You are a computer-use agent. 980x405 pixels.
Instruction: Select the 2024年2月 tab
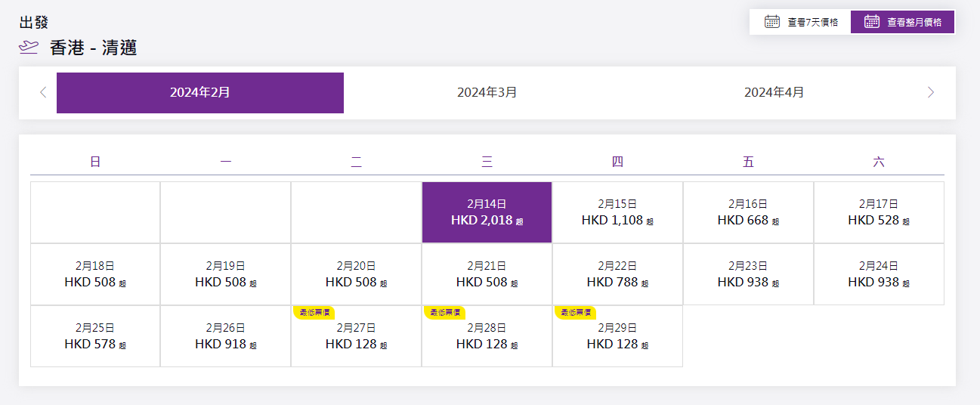[199, 92]
